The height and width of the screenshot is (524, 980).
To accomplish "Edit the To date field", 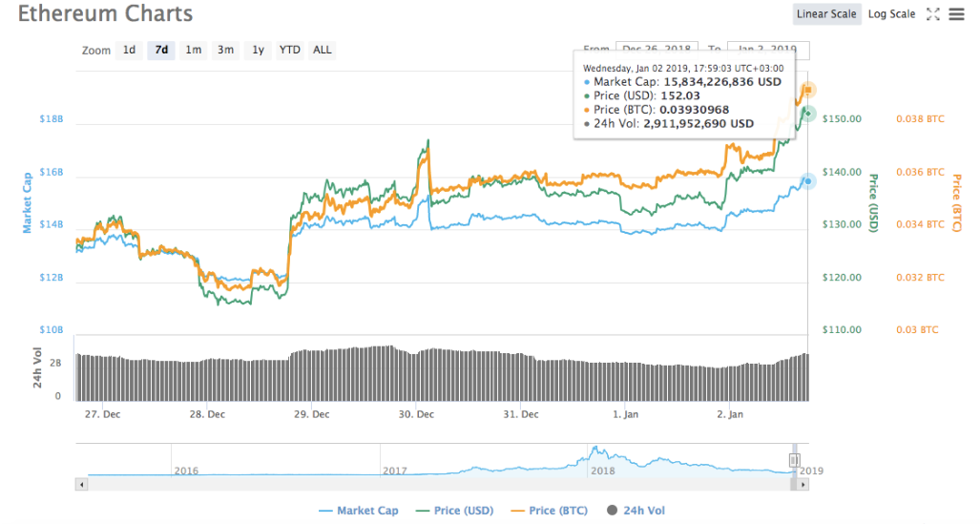I will tap(768, 50).
